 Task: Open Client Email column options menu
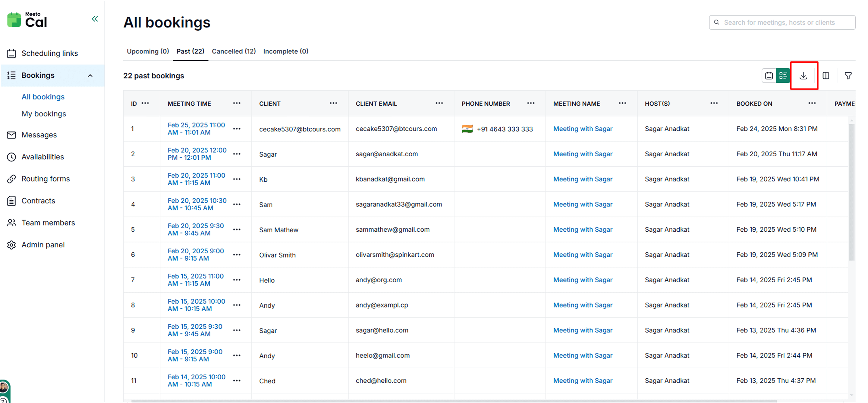(x=439, y=103)
